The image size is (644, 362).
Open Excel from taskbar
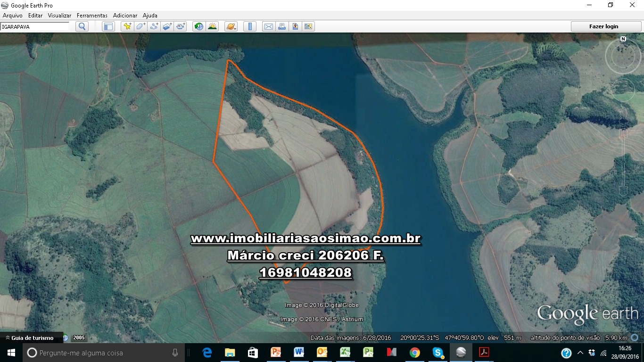point(345,353)
